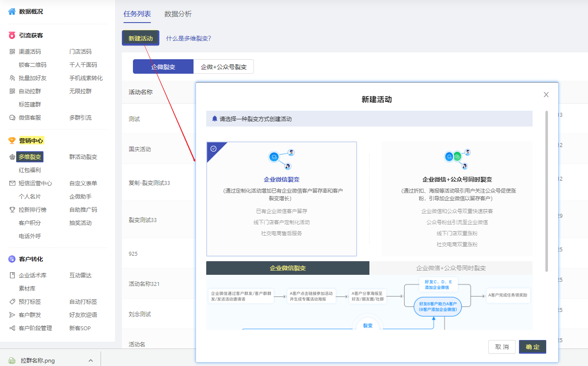The image size is (588, 366).
Task: Click the 企业微信裂变 card illustration
Action: [x=281, y=159]
